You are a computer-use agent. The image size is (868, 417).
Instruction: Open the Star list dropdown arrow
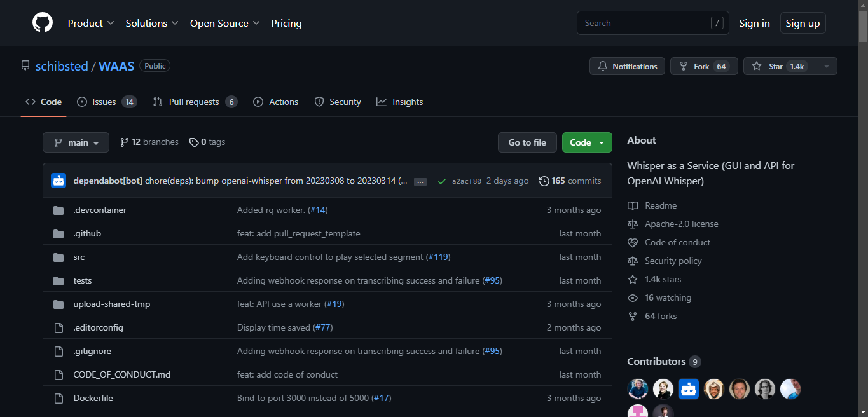click(x=827, y=66)
